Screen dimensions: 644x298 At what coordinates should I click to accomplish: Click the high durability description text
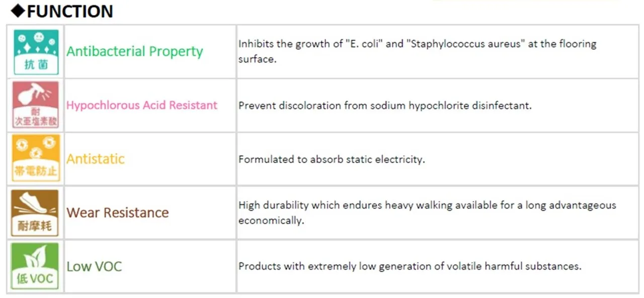pyautogui.click(x=427, y=212)
